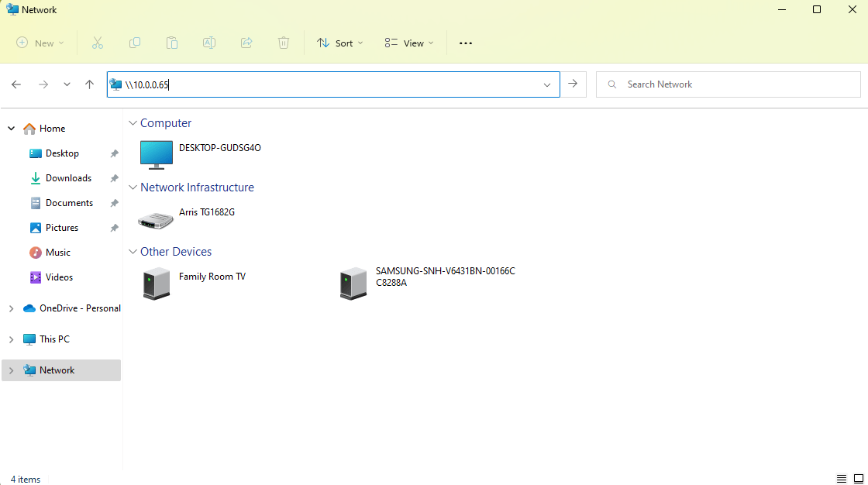Image resolution: width=868 pixels, height=485 pixels.
Task: Click the address bar path field
Action: (x=333, y=84)
